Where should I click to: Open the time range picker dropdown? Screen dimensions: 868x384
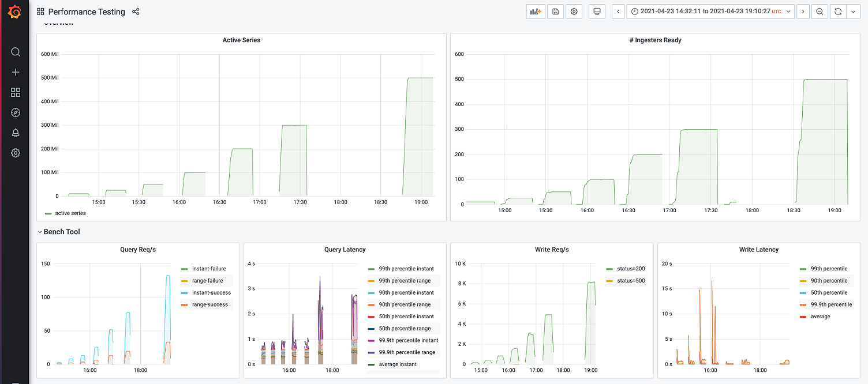[710, 12]
